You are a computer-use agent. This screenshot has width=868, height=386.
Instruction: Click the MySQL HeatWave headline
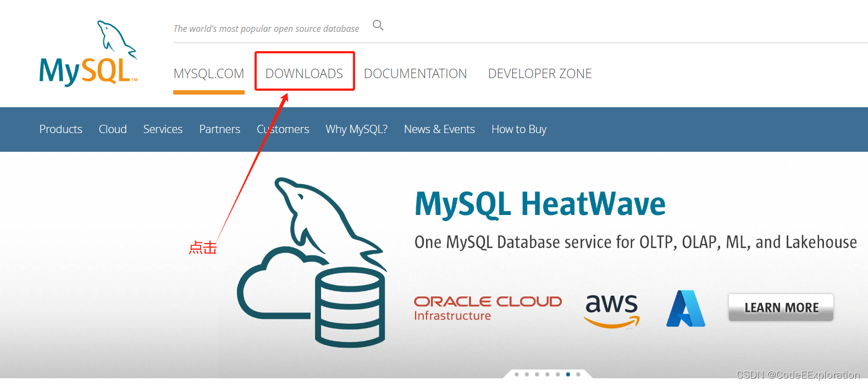tap(540, 204)
